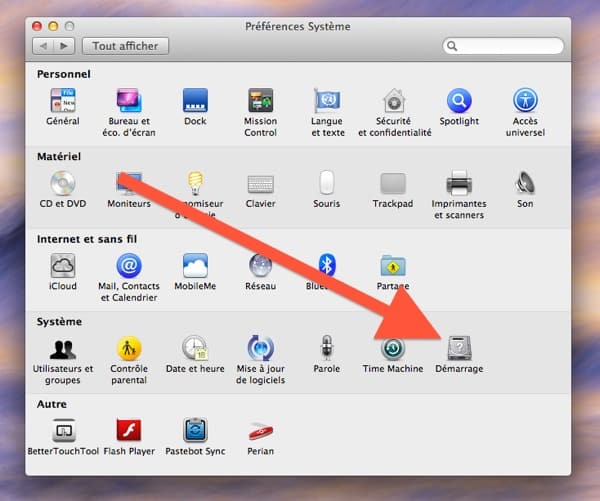Open Contrôle parental preferences

[x=129, y=348]
